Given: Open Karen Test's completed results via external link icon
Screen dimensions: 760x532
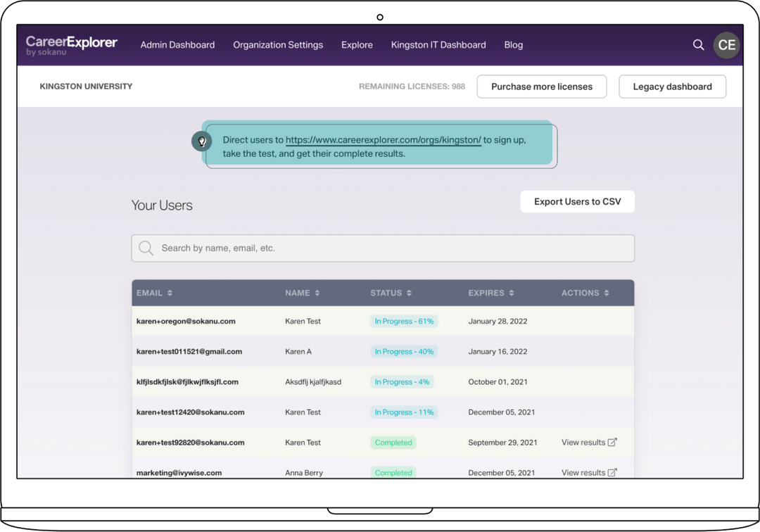Looking at the screenshot, I should pyautogui.click(x=613, y=442).
